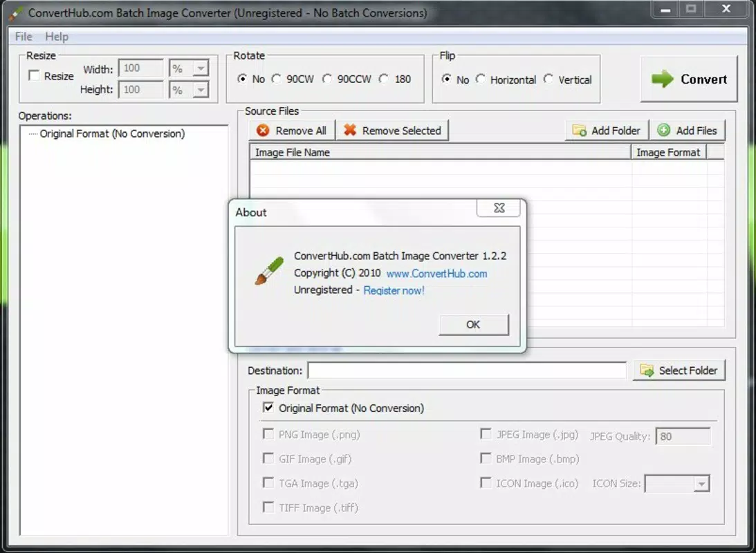Click the Remove All button
Viewport: 756px width, 553px height.
click(292, 131)
